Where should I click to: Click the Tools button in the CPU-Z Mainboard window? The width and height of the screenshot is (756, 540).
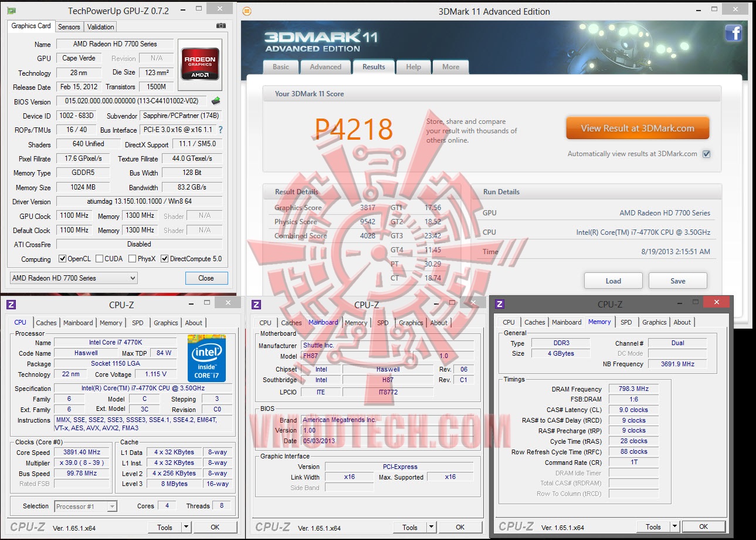point(410,527)
